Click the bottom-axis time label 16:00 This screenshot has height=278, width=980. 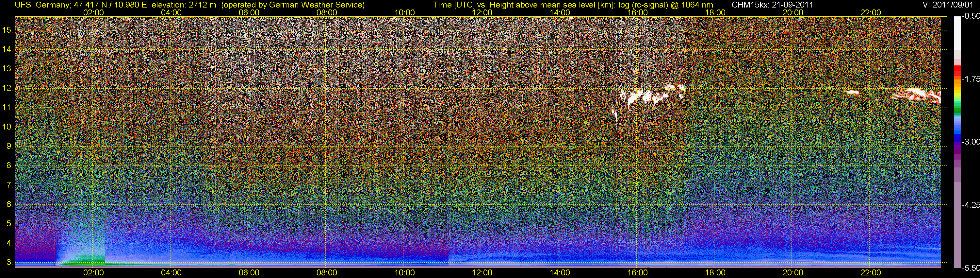coord(638,273)
